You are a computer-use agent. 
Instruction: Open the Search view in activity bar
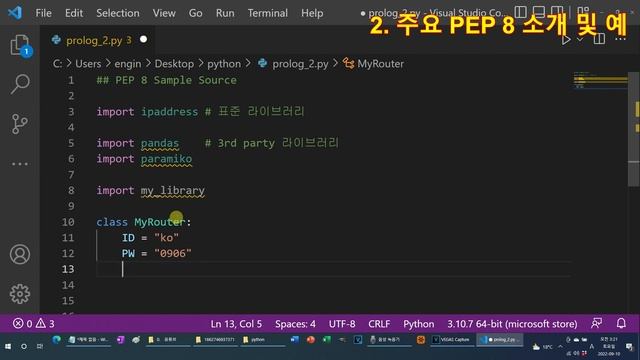tap(20, 84)
